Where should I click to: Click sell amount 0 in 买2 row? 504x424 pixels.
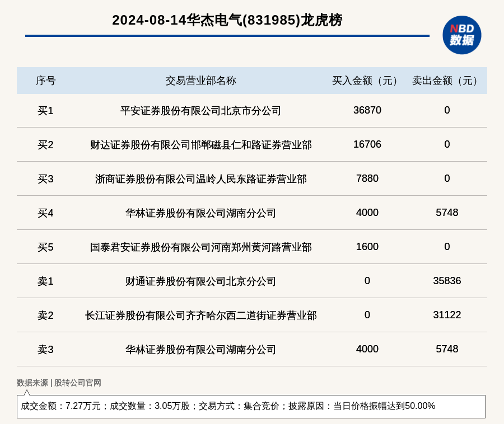(447, 144)
